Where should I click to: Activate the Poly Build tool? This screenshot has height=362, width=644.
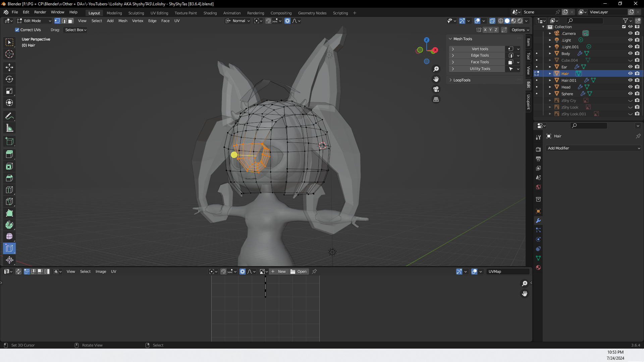click(9, 213)
